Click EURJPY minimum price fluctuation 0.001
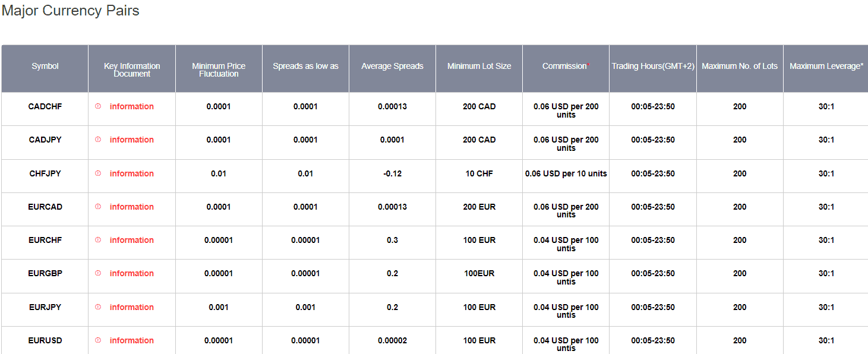 coord(219,307)
